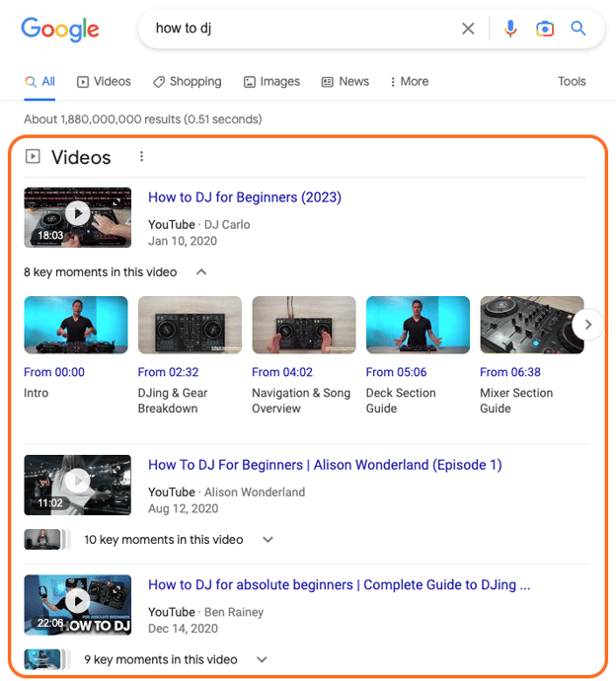Play the DJ Carlo video thumbnail
The image size is (616, 681).
[78, 217]
